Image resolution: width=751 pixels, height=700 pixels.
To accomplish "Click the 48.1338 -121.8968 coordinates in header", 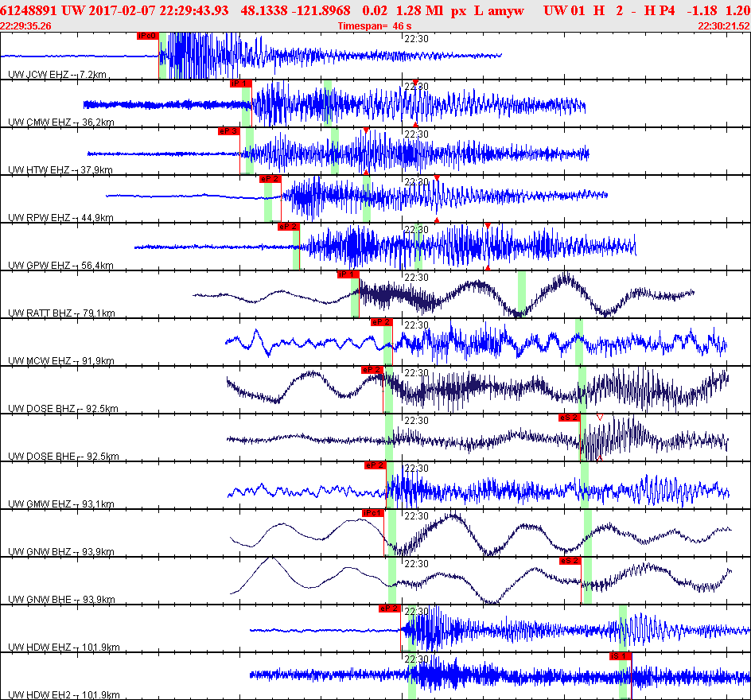I will tap(295, 10).
